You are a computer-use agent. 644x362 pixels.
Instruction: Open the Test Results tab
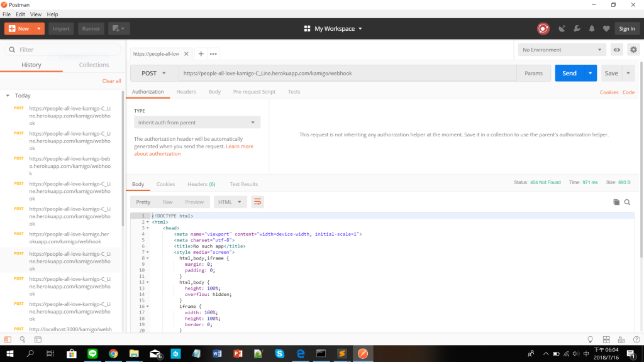coord(243,184)
